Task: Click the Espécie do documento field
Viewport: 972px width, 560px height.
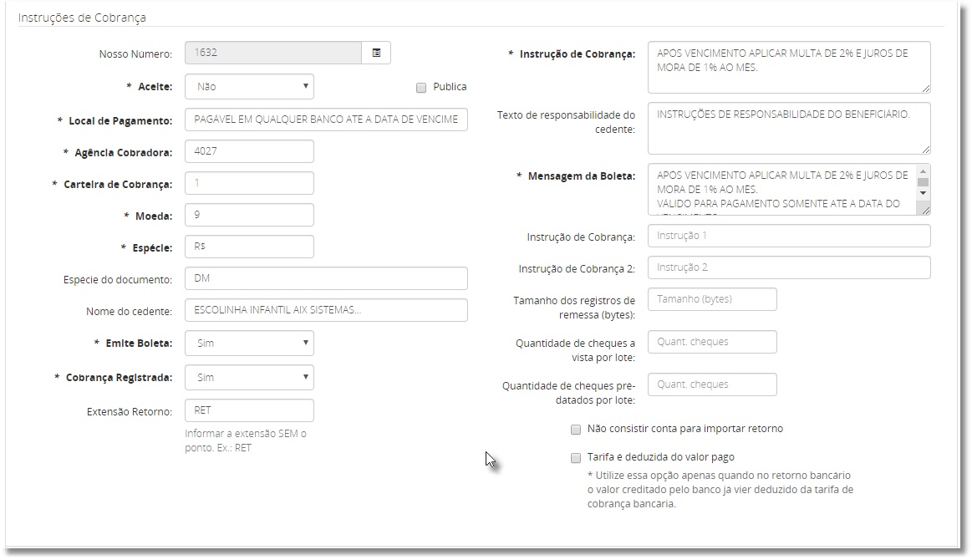Action: (x=326, y=278)
